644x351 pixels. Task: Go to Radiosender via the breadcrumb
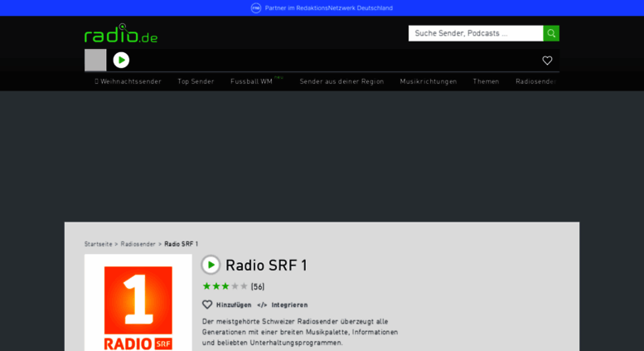pyautogui.click(x=138, y=244)
